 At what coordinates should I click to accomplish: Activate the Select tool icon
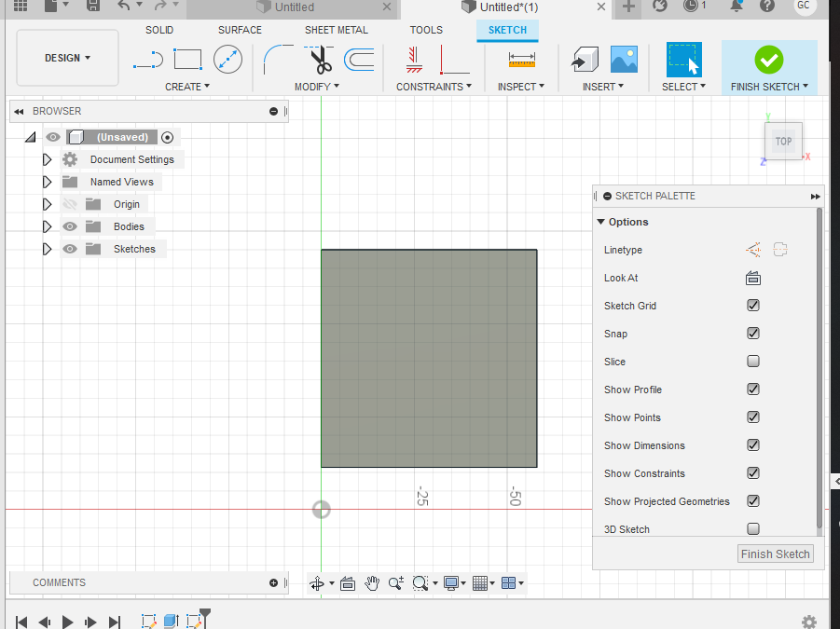pos(684,60)
